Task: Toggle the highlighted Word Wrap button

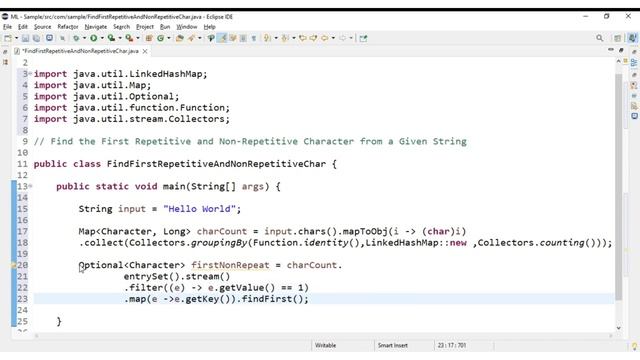Action: 222,38
